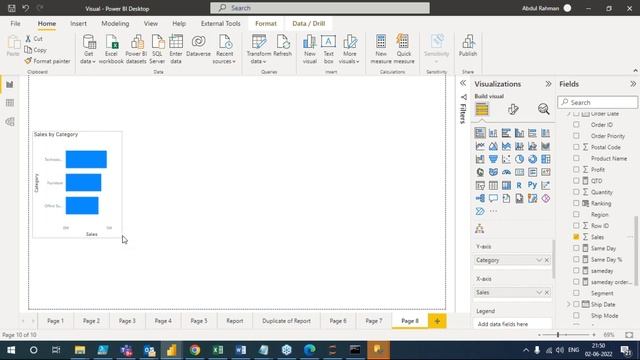
Task: Check the Product Name field checkbox
Action: tap(576, 158)
